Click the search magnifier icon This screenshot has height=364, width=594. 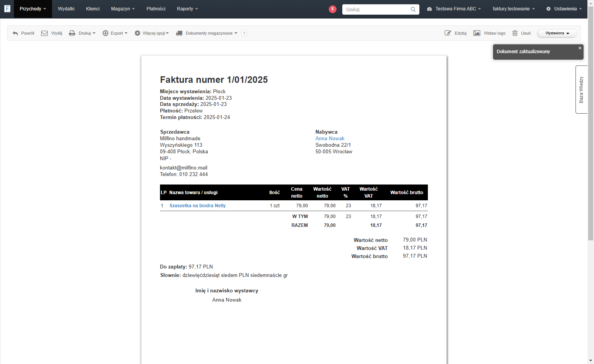click(x=413, y=9)
